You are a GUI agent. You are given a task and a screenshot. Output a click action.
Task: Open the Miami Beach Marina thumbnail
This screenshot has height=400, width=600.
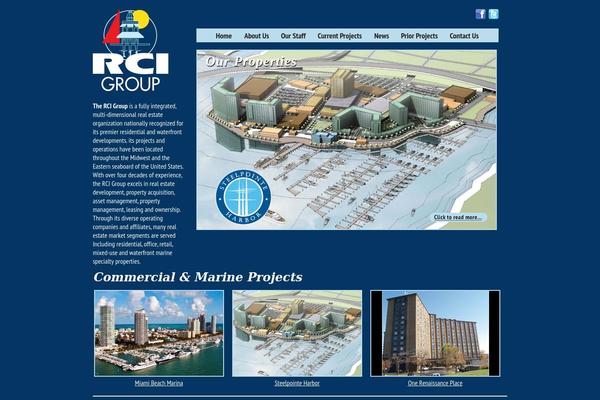point(159,333)
